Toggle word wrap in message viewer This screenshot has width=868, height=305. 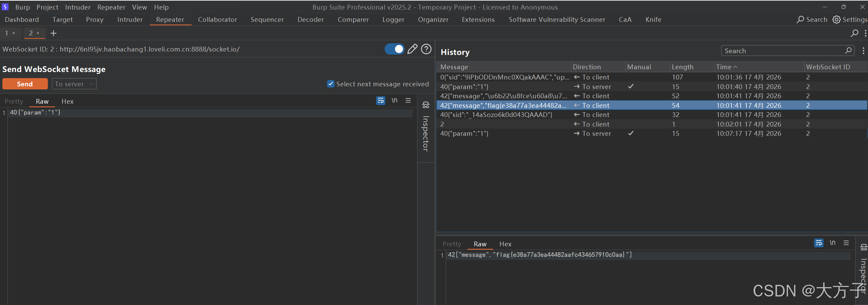819,243
